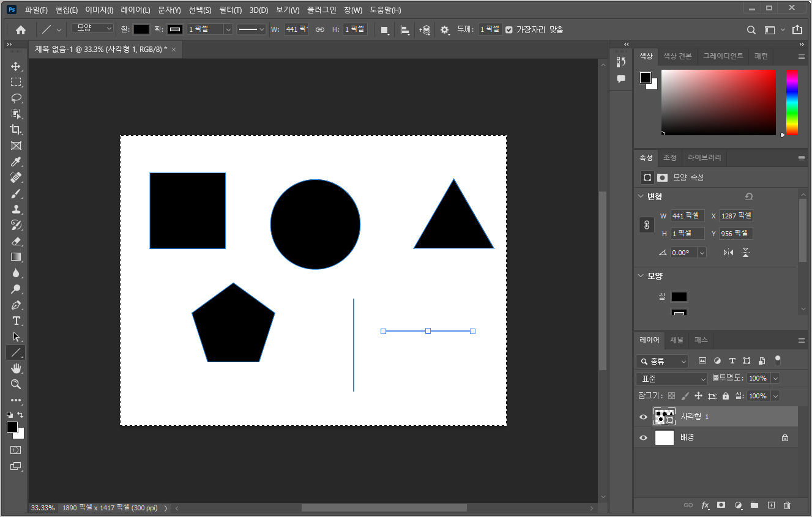Create a new group folder icon

(x=754, y=505)
